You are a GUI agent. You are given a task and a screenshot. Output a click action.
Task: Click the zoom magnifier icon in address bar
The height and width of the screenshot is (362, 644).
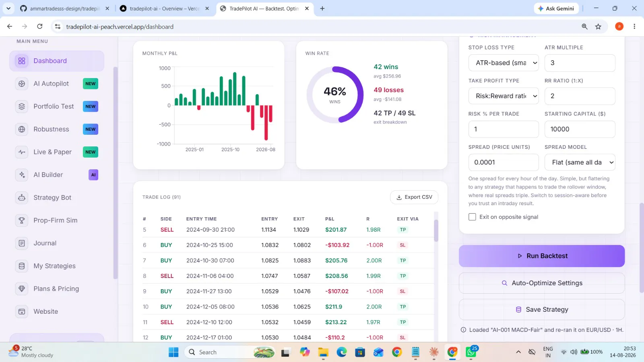(584, 27)
